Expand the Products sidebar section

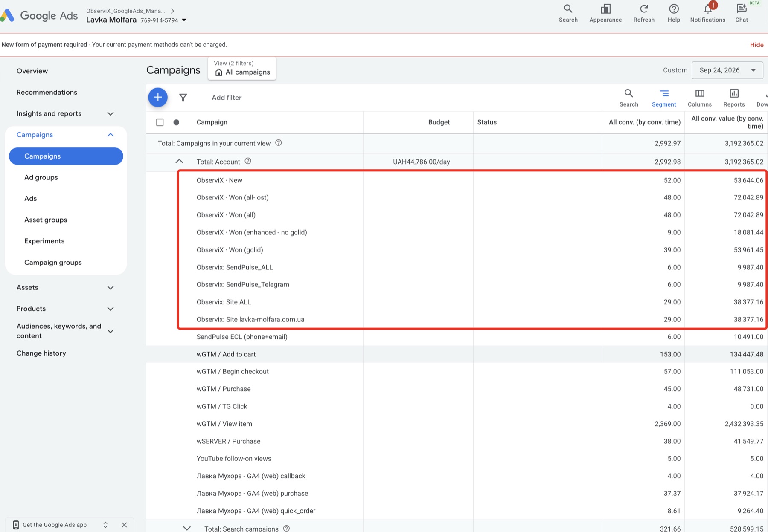(x=111, y=309)
